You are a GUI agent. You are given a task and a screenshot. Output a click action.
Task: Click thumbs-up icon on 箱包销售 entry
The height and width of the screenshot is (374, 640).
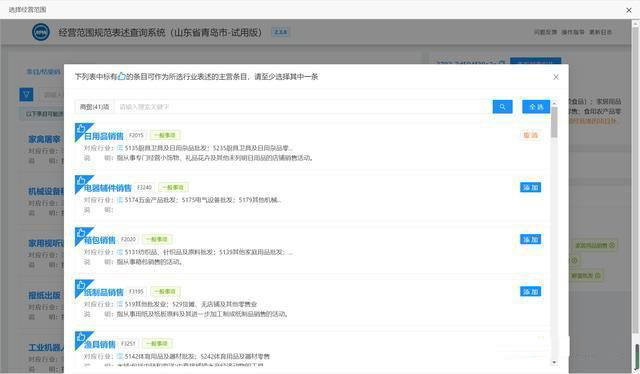81,232
